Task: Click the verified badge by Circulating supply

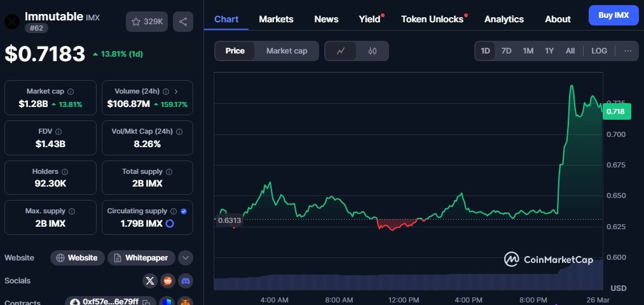Action: 184,211
